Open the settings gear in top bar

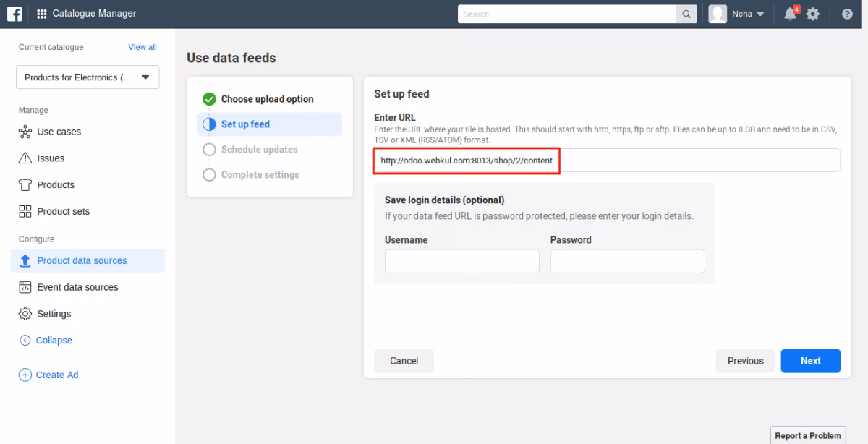[x=813, y=14]
